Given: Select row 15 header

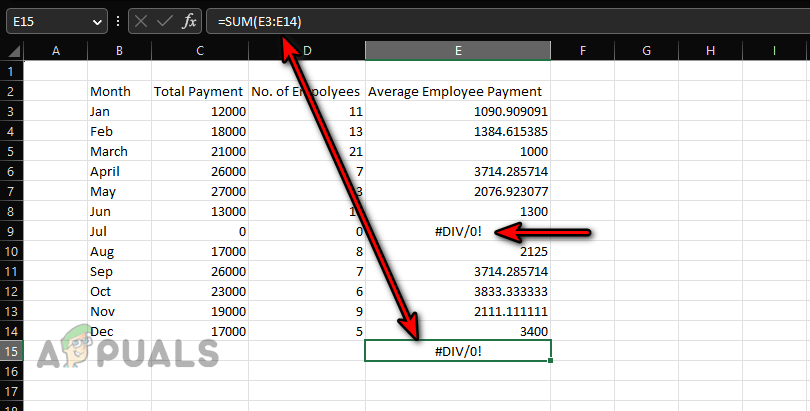Looking at the screenshot, I should tap(11, 351).
